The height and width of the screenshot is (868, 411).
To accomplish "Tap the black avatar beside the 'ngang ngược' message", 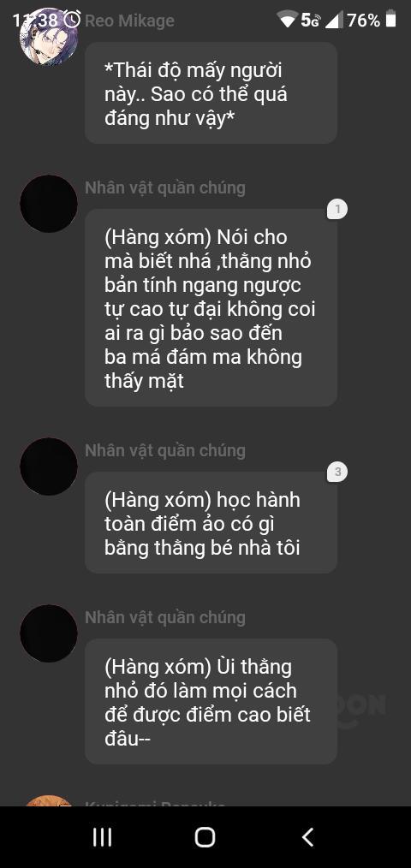I will (49, 204).
